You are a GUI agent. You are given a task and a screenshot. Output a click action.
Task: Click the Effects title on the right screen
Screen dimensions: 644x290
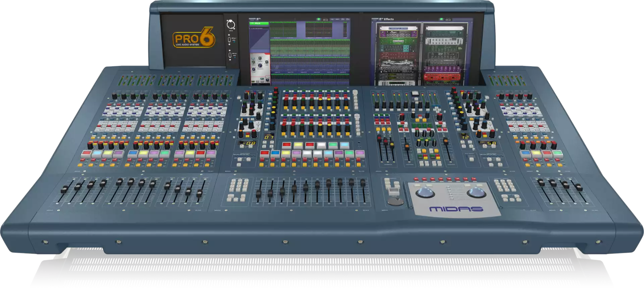click(x=389, y=19)
